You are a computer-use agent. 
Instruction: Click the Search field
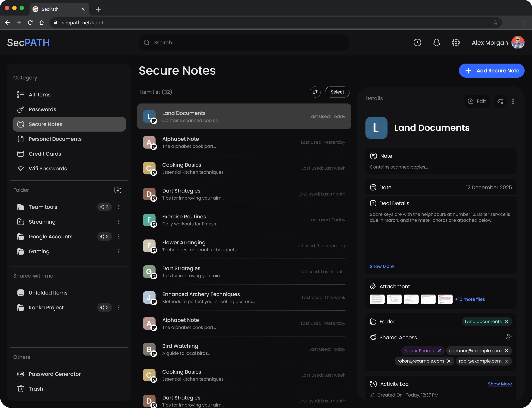pyautogui.click(x=244, y=42)
